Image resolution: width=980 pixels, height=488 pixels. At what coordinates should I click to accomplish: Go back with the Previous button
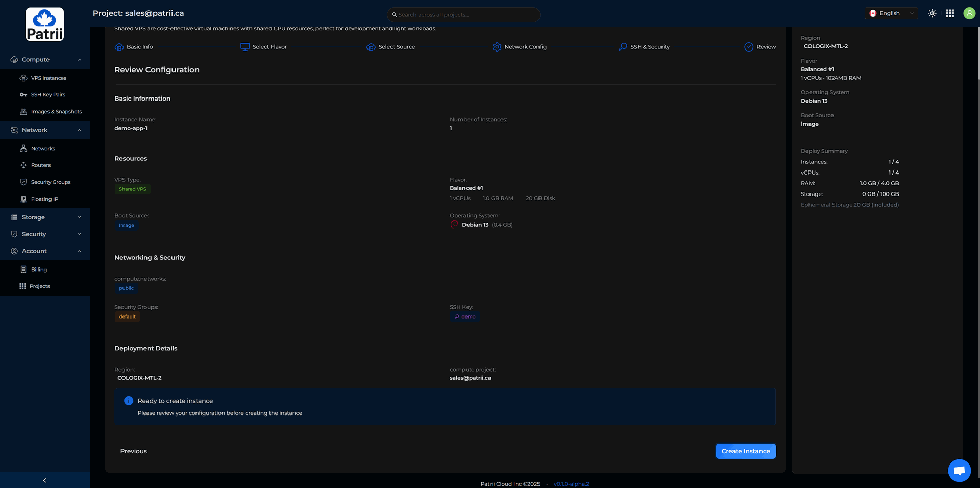click(x=134, y=451)
